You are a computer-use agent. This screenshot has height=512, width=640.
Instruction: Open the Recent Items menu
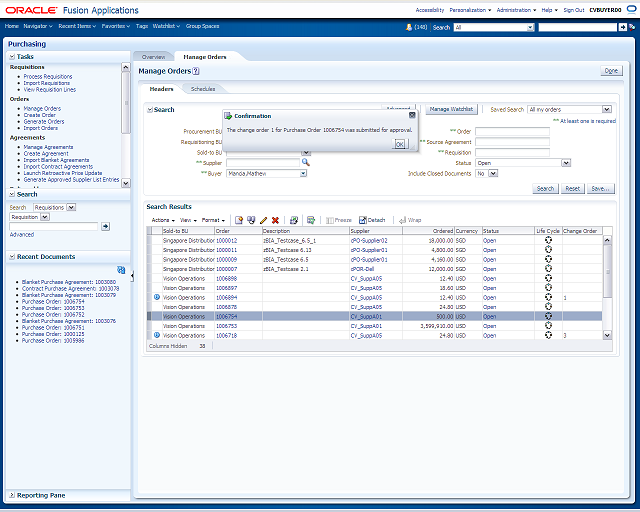[x=77, y=26]
